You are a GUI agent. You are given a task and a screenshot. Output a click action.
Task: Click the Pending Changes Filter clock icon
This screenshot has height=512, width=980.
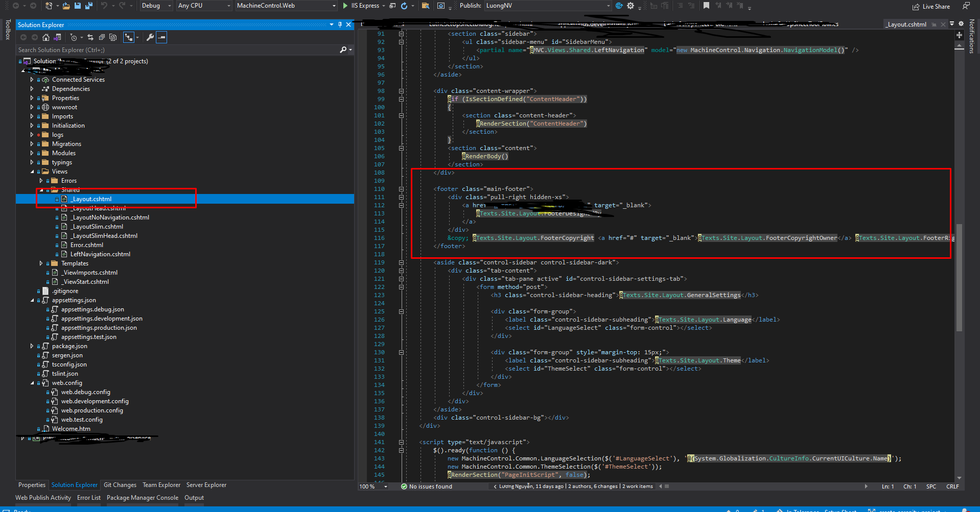[74, 37]
